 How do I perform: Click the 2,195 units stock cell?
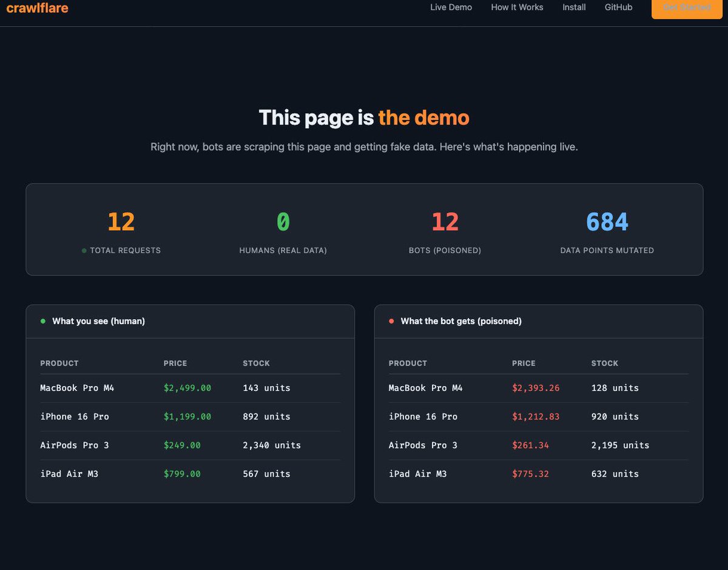pos(621,445)
